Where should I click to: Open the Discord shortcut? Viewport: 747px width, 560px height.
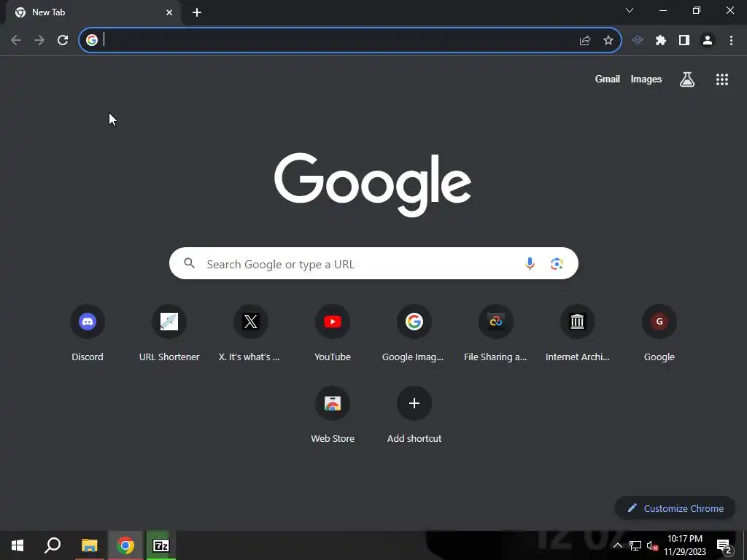[88, 332]
